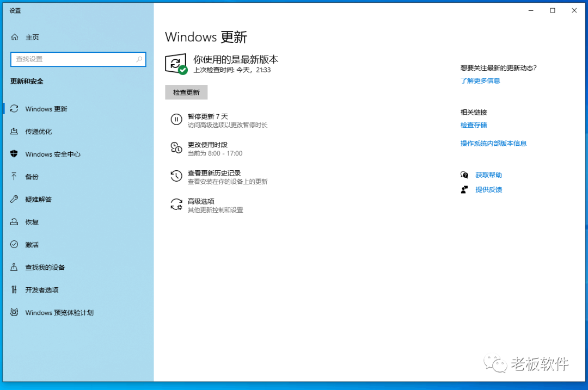Click the home icon beside 主页
588x390 pixels.
click(15, 37)
